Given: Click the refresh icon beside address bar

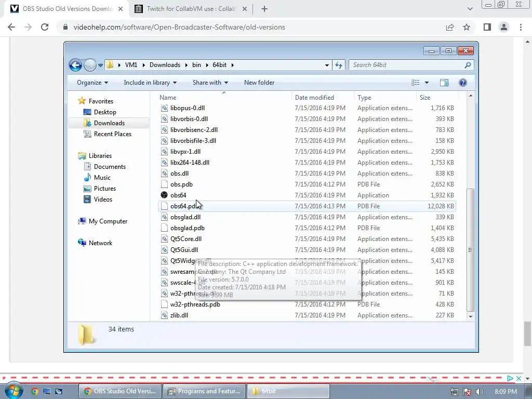Looking at the screenshot, I should 339,65.
